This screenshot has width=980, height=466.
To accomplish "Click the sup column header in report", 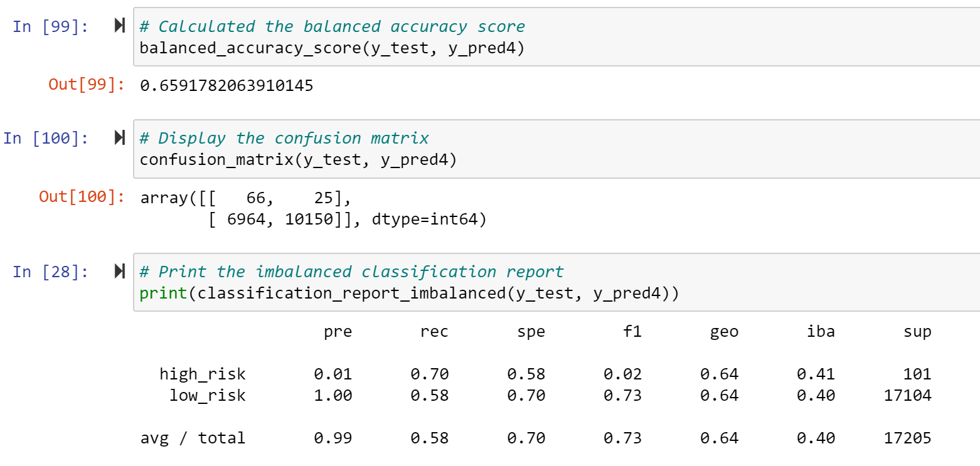I will click(x=918, y=332).
